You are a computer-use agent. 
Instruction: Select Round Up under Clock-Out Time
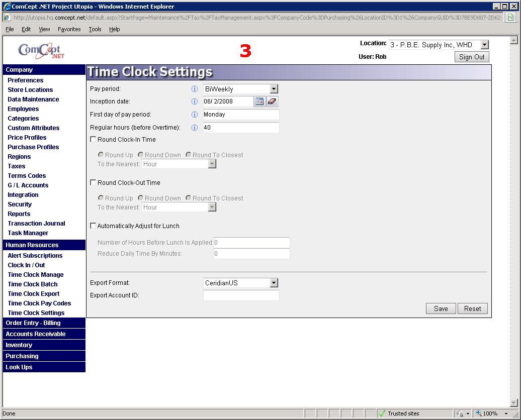pyautogui.click(x=101, y=198)
